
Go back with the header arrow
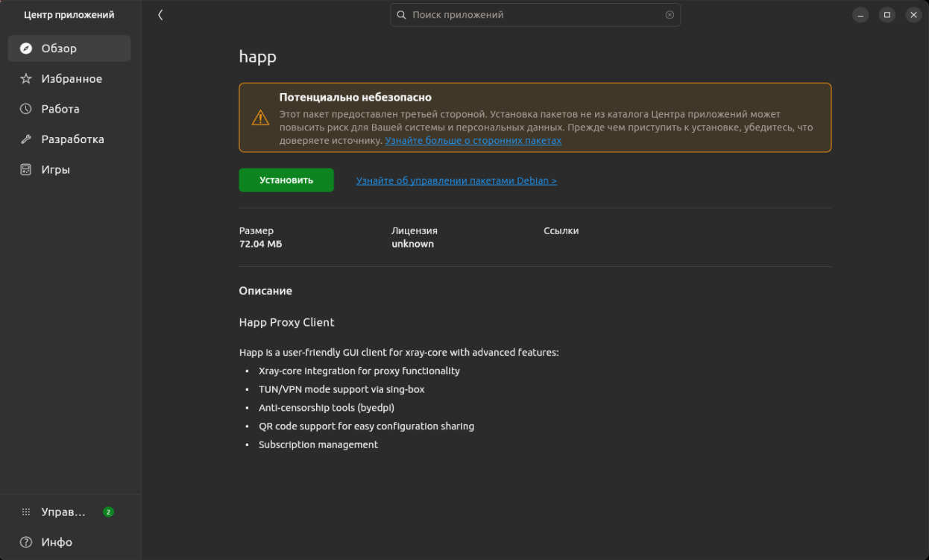pos(160,15)
